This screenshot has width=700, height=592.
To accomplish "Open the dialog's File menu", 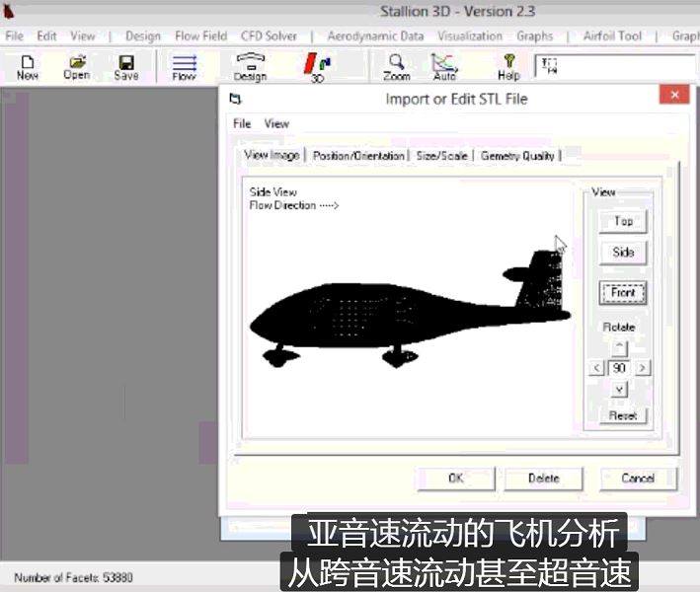I will coord(242,123).
